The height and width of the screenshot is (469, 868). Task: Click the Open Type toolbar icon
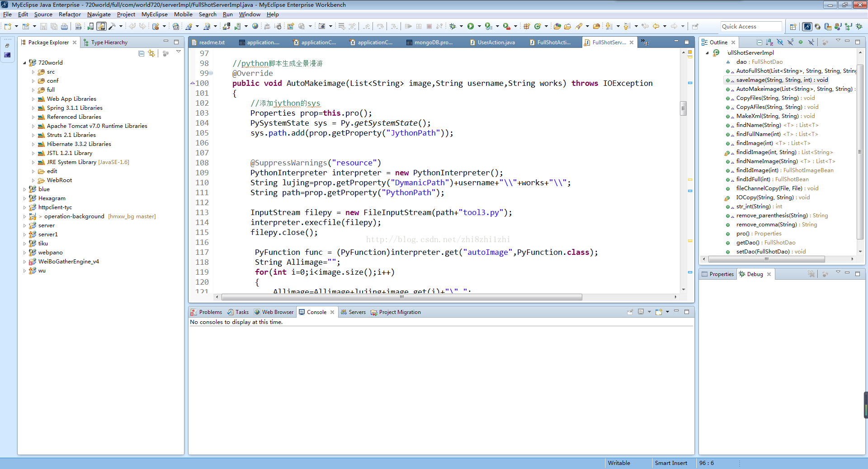(x=557, y=26)
